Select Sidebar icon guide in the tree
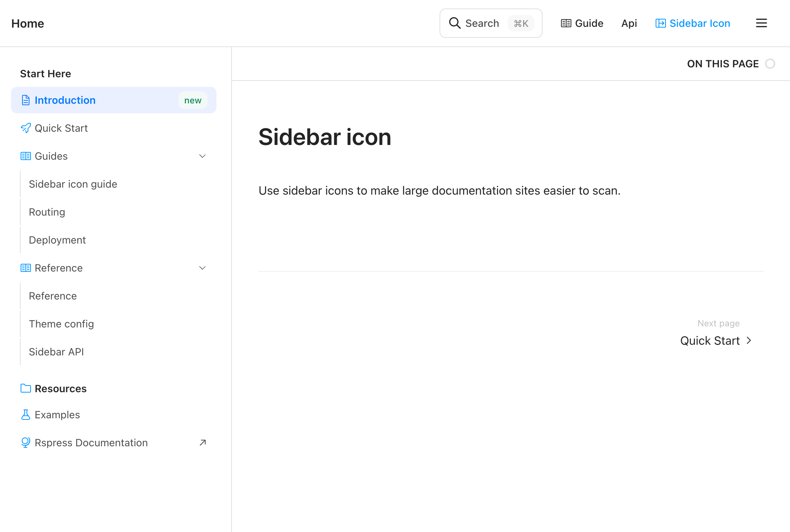790x532 pixels. (x=73, y=184)
